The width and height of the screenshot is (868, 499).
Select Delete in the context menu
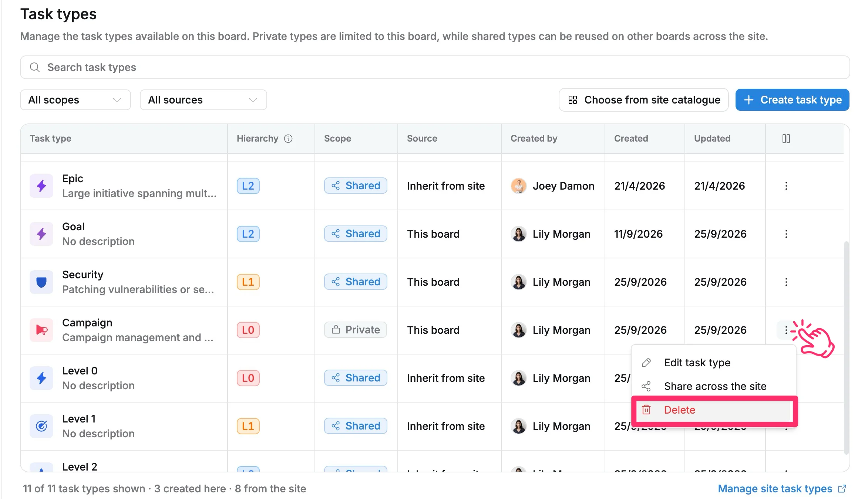[714, 410]
